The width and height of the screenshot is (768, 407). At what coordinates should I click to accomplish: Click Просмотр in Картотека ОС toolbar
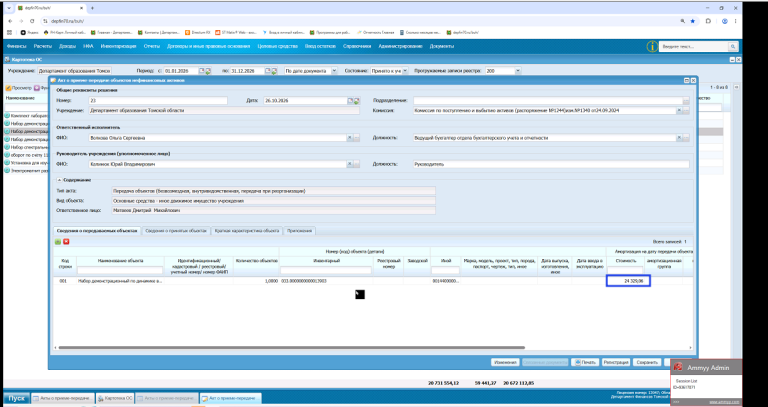19,88
